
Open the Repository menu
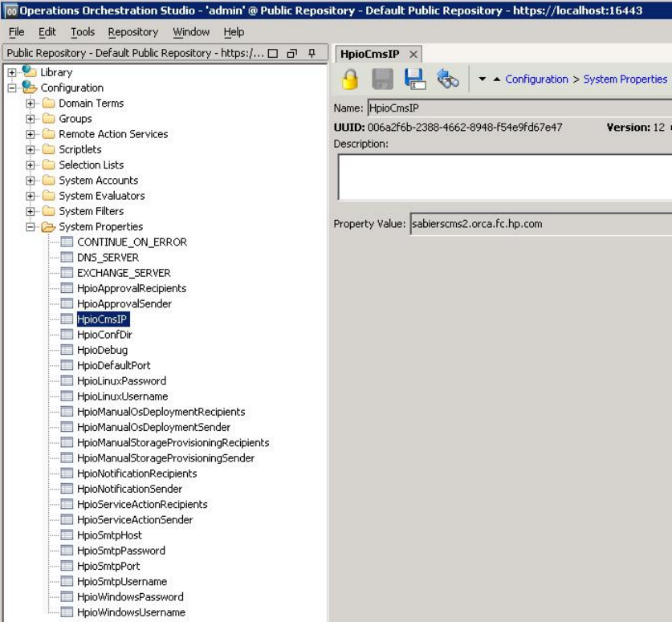tap(133, 32)
